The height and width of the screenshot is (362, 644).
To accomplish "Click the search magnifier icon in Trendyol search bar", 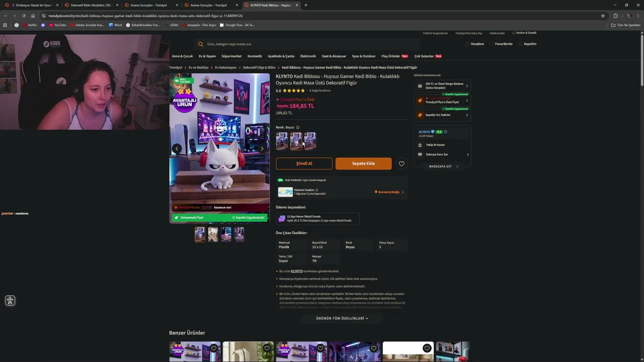I will pos(201,44).
